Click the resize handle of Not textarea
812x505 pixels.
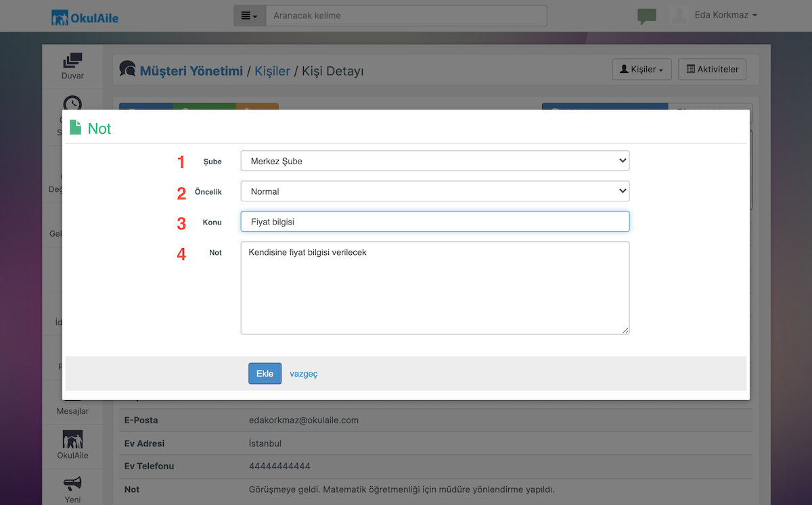pos(625,330)
